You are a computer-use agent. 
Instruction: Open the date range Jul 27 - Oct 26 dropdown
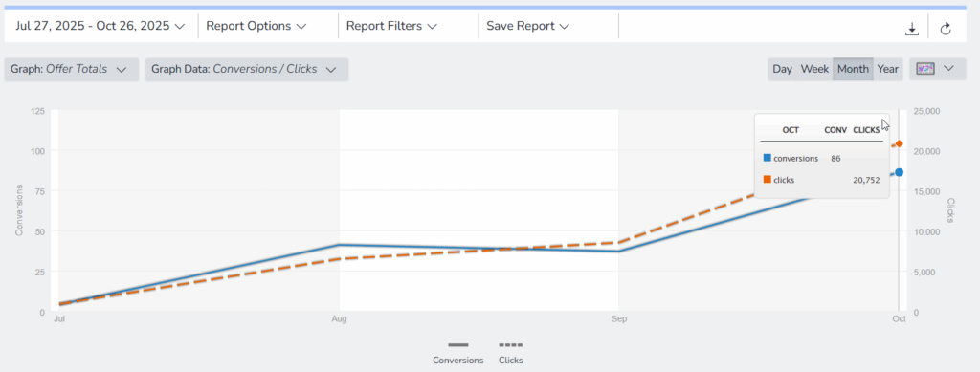tap(100, 26)
